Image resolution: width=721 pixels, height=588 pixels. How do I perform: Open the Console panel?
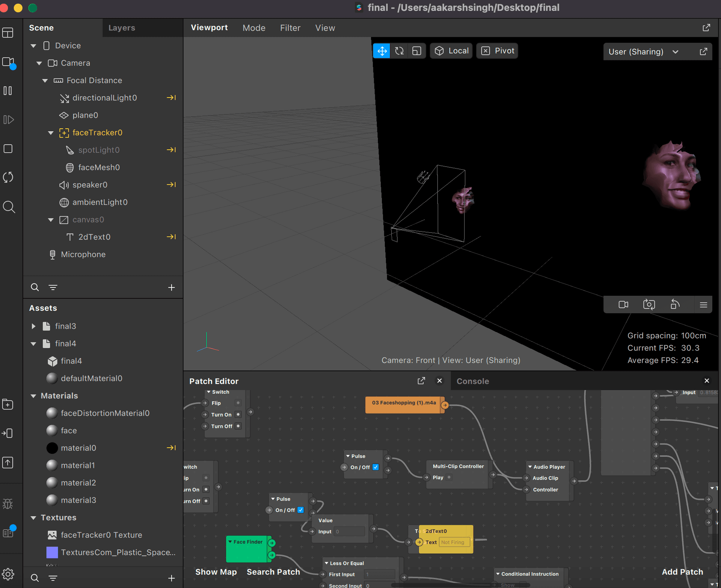[473, 381]
